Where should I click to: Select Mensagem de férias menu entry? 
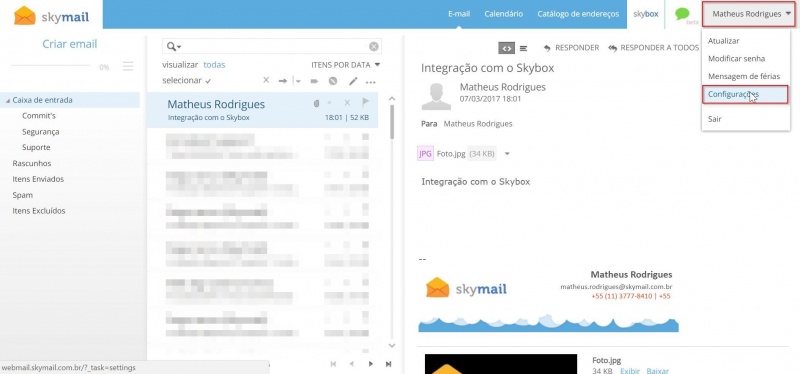pyautogui.click(x=745, y=77)
